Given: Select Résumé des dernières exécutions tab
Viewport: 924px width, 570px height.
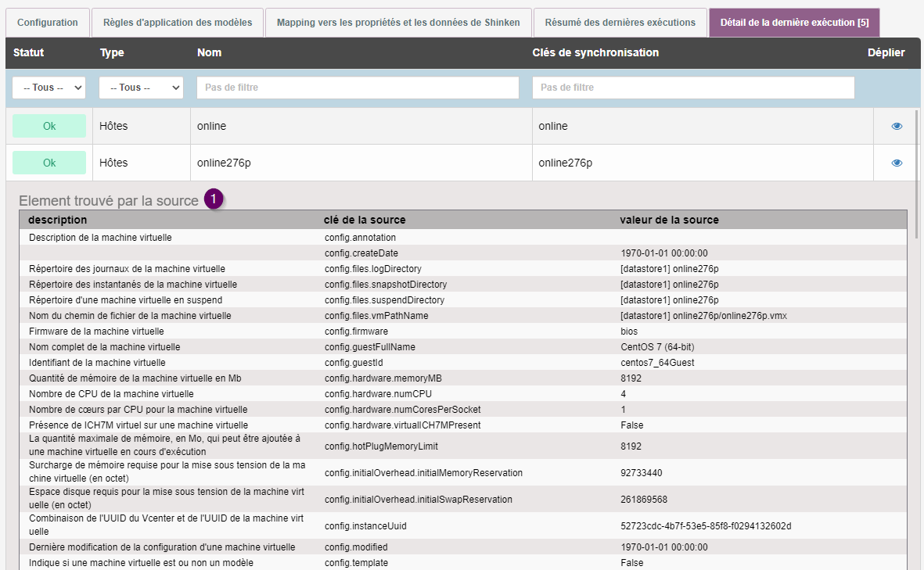Looking at the screenshot, I should click(620, 23).
